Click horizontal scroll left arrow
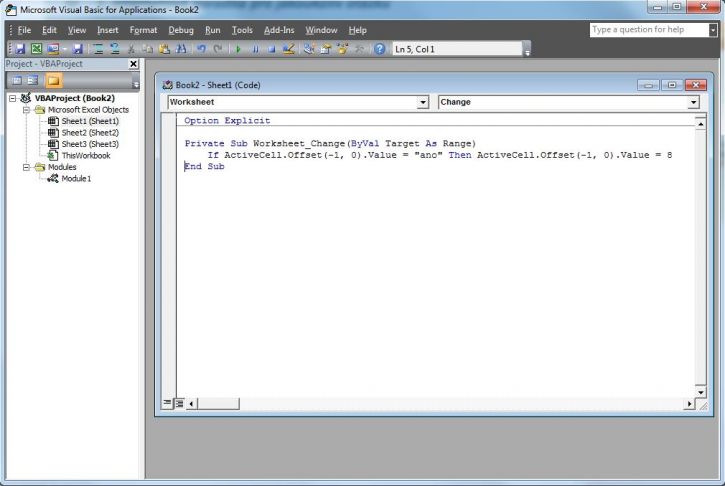 click(191, 404)
